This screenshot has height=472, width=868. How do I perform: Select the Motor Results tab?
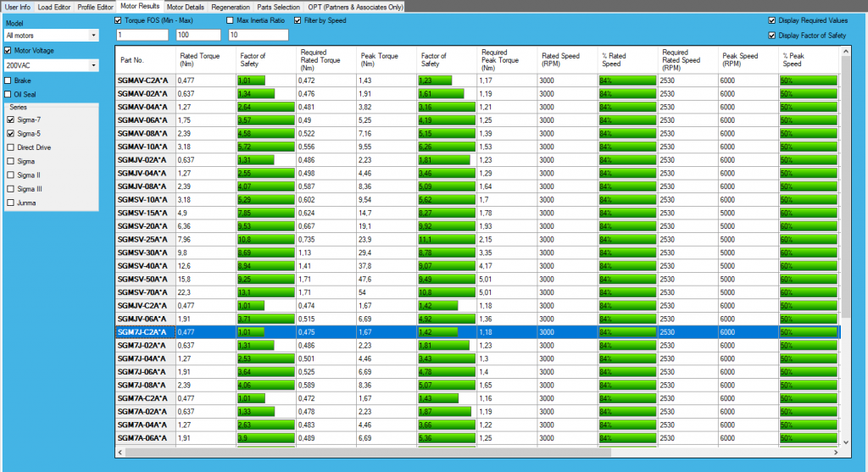(140, 6)
